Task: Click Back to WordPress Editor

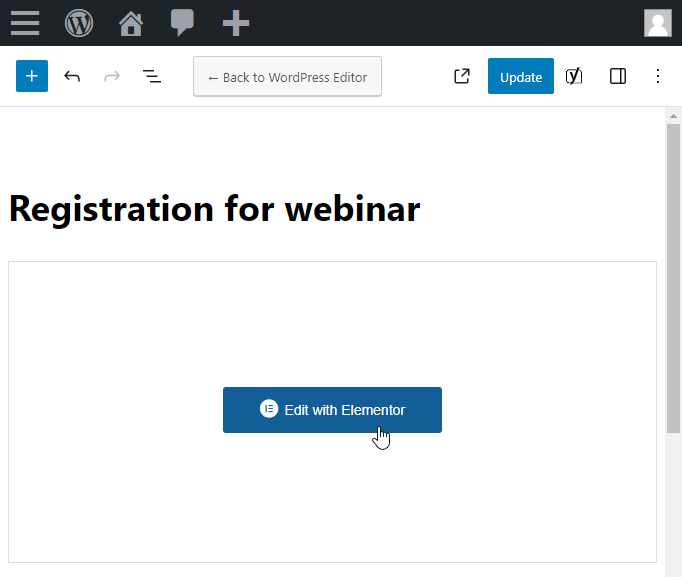Action: [x=288, y=77]
